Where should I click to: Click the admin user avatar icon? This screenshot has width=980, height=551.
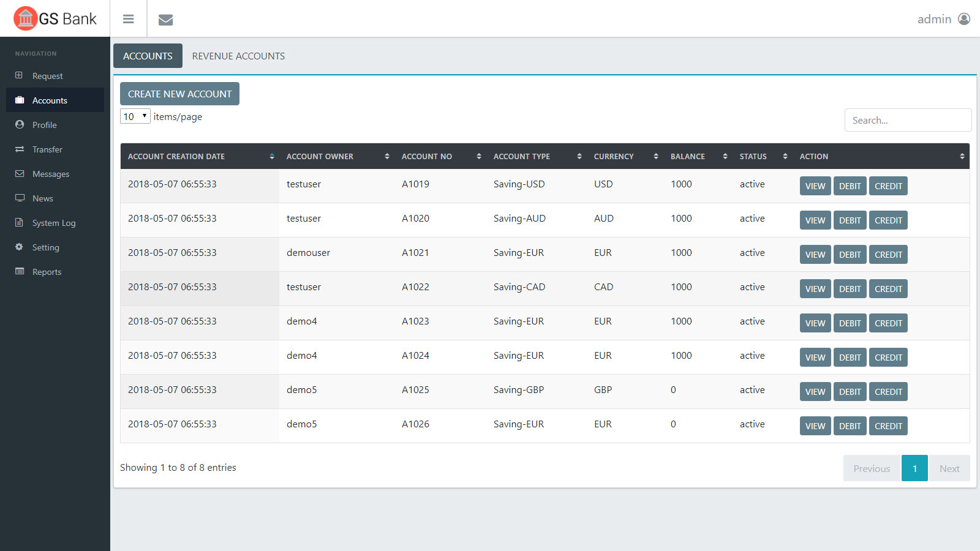coord(964,19)
